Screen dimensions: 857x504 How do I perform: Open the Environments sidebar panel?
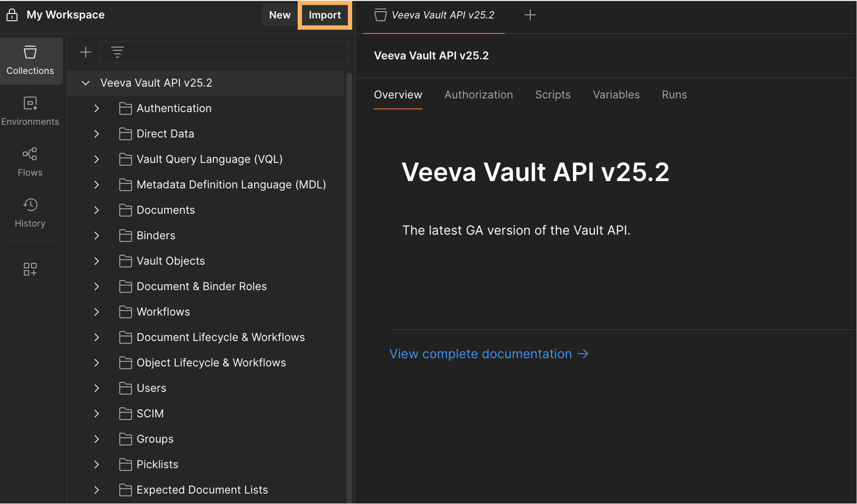coord(30,111)
